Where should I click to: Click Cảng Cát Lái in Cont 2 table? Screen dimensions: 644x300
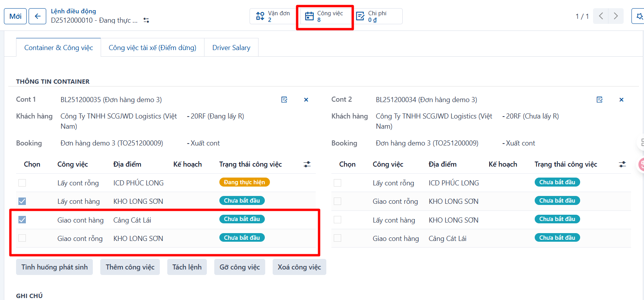click(447, 239)
